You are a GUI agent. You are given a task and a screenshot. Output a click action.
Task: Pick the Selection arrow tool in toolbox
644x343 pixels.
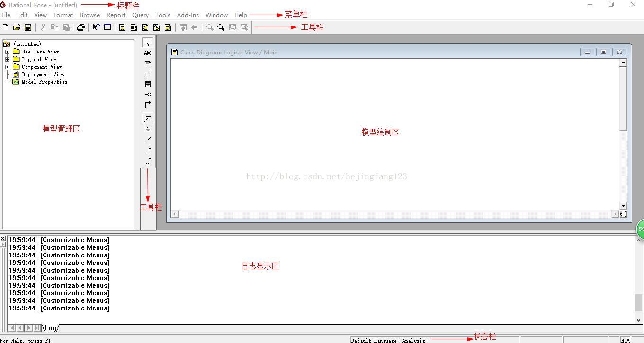pyautogui.click(x=148, y=43)
